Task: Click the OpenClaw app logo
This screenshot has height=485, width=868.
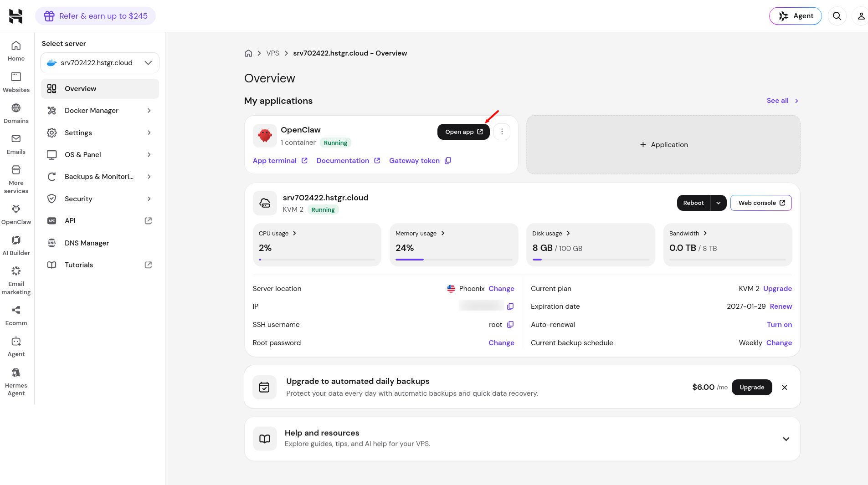Action: pos(265,136)
